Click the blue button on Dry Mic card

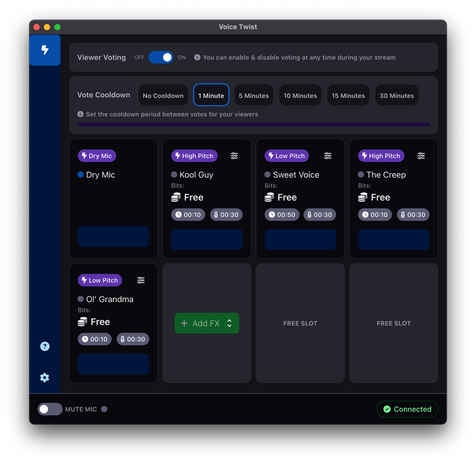113,236
